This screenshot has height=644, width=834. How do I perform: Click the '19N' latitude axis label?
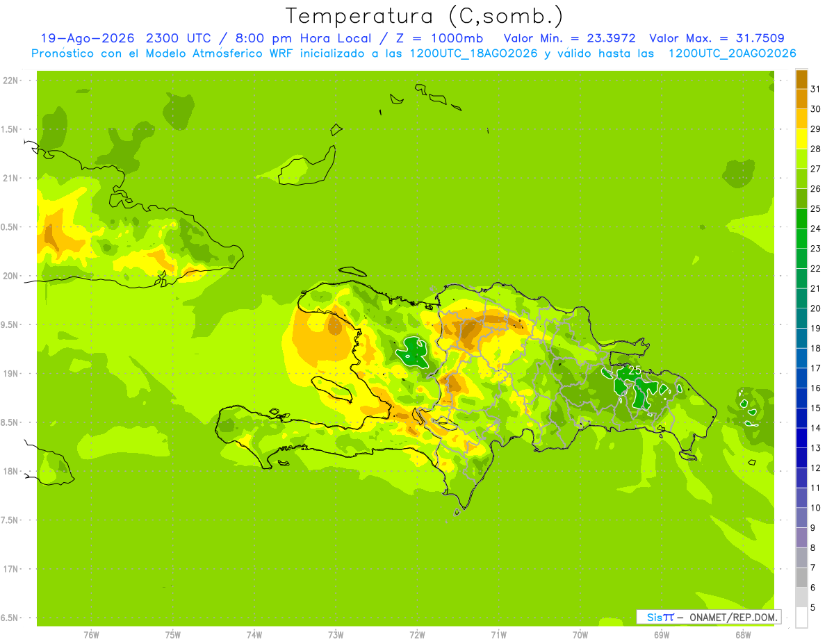point(10,374)
